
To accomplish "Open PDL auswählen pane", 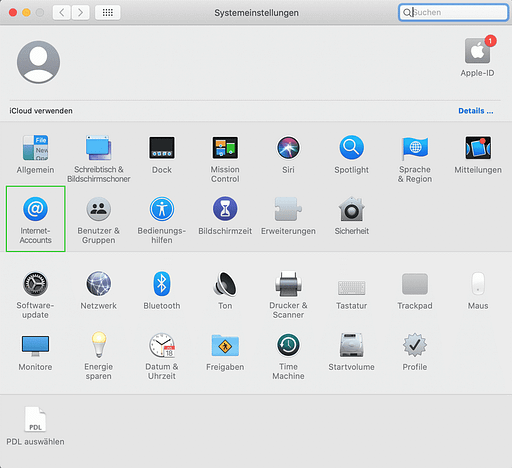I will pyautogui.click(x=35, y=426).
